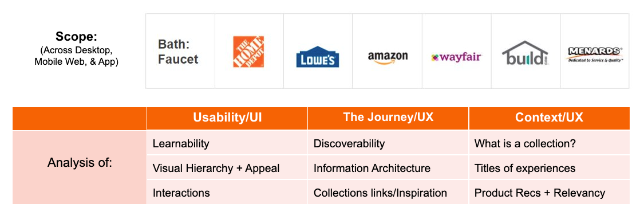Screen dimensions: 644x219
Task: Click the Learnability table cell
Action: click(227, 143)
